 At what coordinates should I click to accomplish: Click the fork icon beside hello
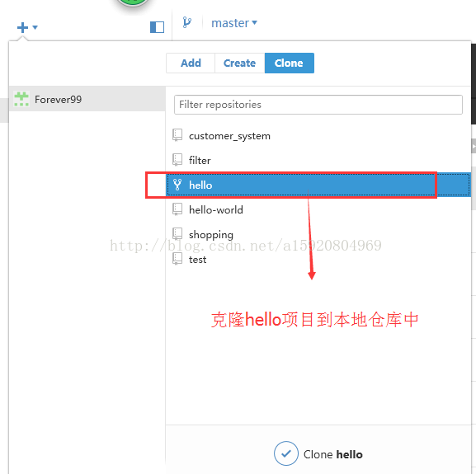(x=177, y=185)
